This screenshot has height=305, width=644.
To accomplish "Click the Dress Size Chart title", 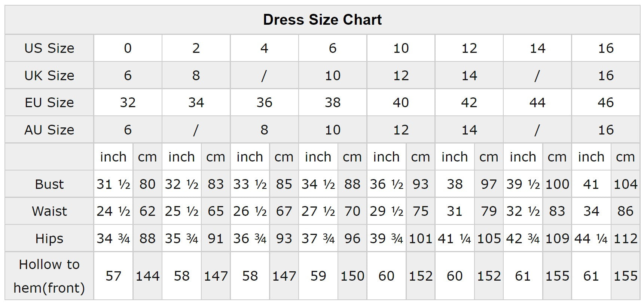I will click(x=322, y=20).
